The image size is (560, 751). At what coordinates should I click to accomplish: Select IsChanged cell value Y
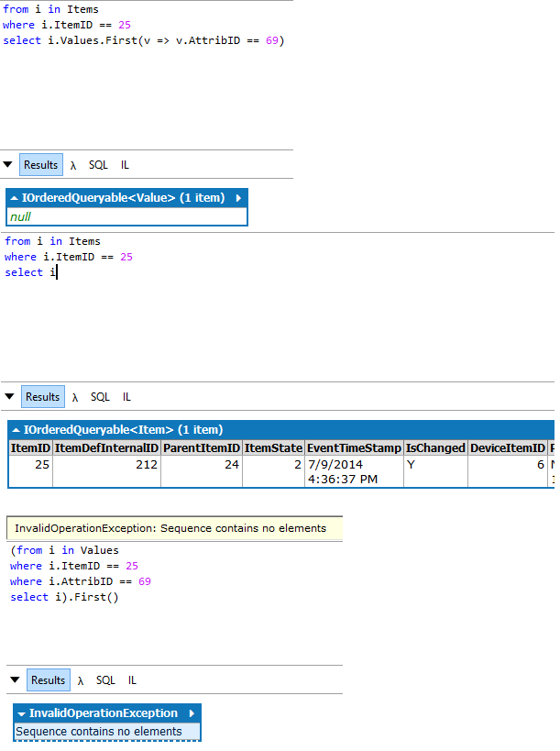click(435, 471)
